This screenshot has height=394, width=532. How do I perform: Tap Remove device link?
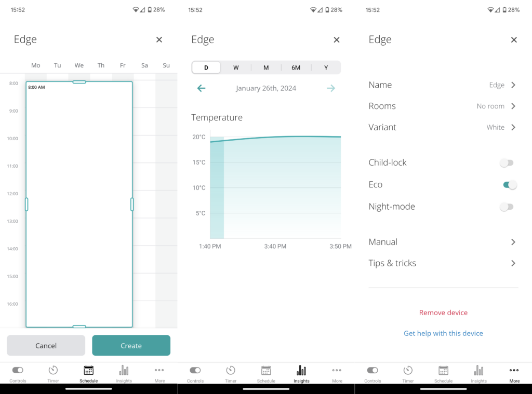[x=443, y=313]
